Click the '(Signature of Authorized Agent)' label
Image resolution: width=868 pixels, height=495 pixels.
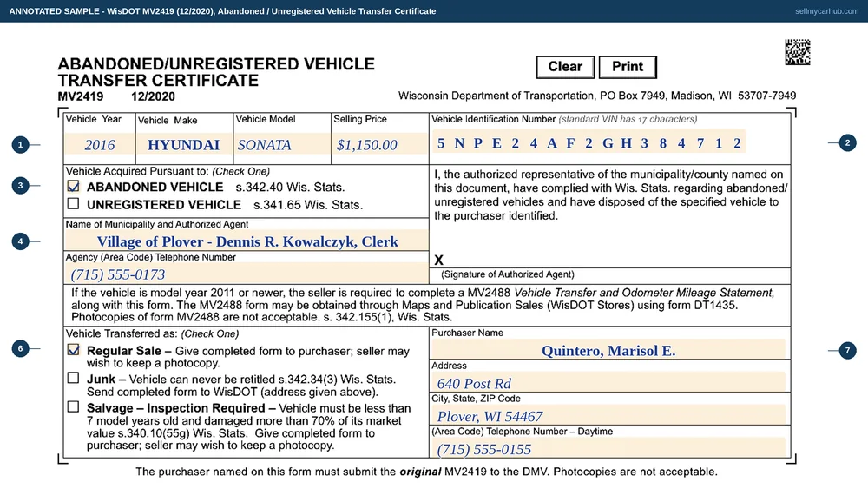pos(508,274)
